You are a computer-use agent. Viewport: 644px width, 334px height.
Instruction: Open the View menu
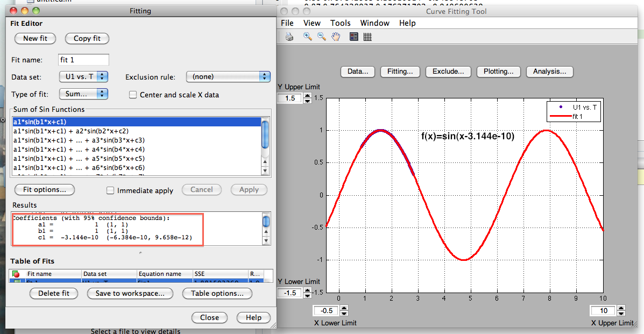point(312,23)
